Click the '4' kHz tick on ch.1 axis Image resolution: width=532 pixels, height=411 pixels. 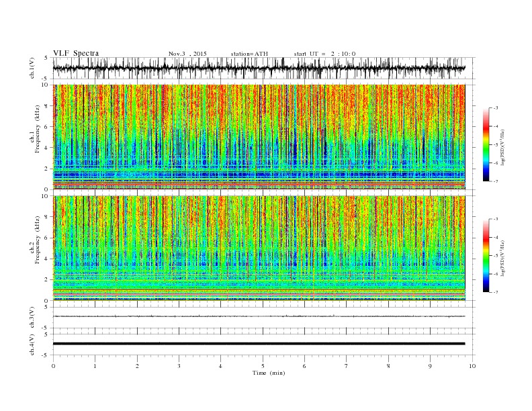[47, 148]
